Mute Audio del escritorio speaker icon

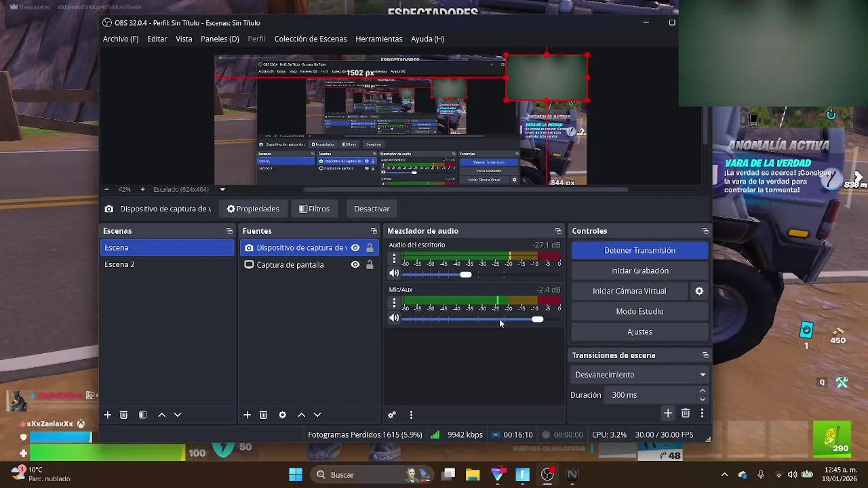[394, 274]
